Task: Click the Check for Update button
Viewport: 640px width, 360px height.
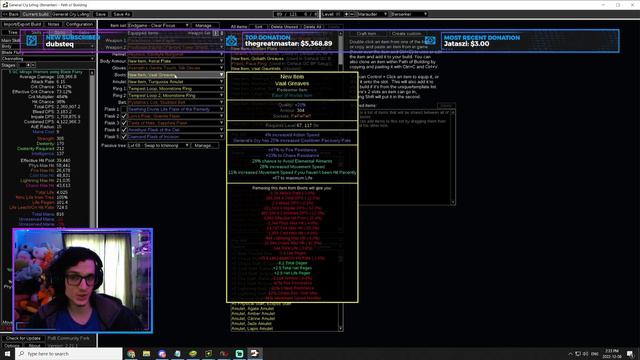Action: coord(23,338)
